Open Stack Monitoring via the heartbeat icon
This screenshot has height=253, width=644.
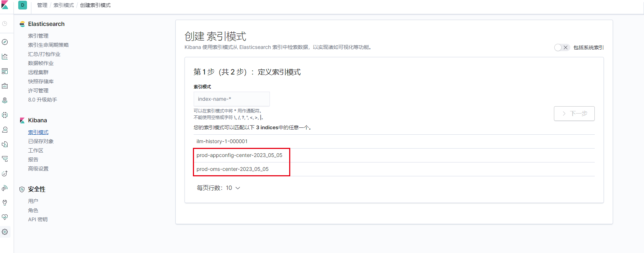pyautogui.click(x=5, y=217)
